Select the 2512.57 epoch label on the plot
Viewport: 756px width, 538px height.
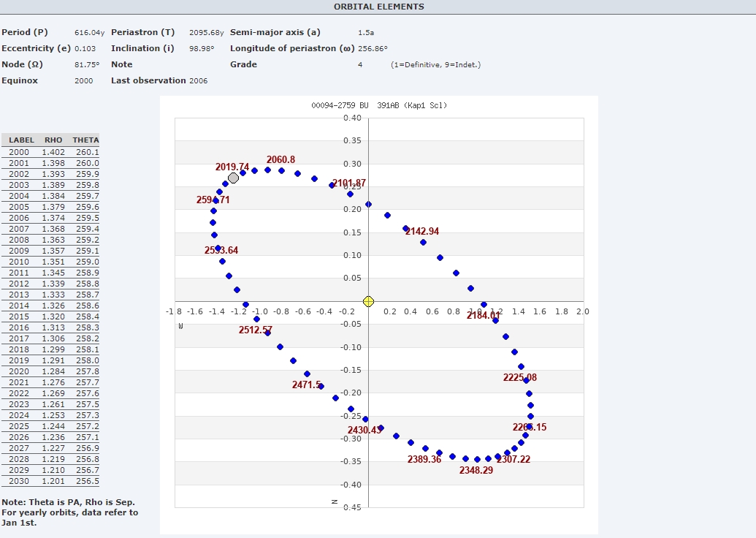tap(256, 330)
